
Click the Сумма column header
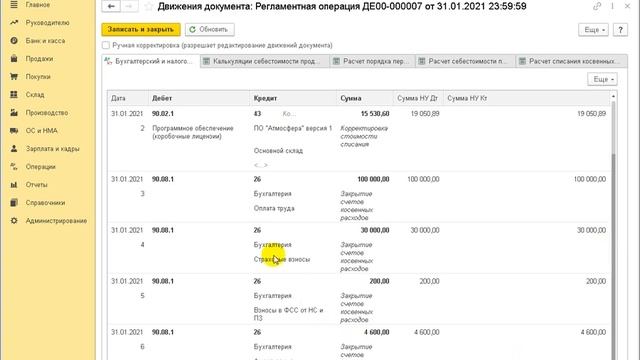pyautogui.click(x=365, y=98)
